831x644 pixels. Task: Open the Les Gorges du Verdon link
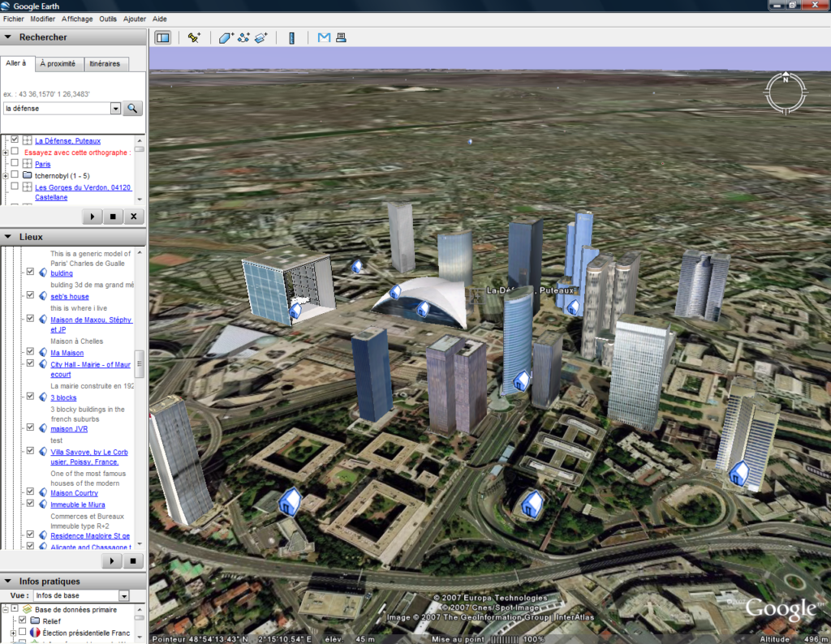click(84, 192)
